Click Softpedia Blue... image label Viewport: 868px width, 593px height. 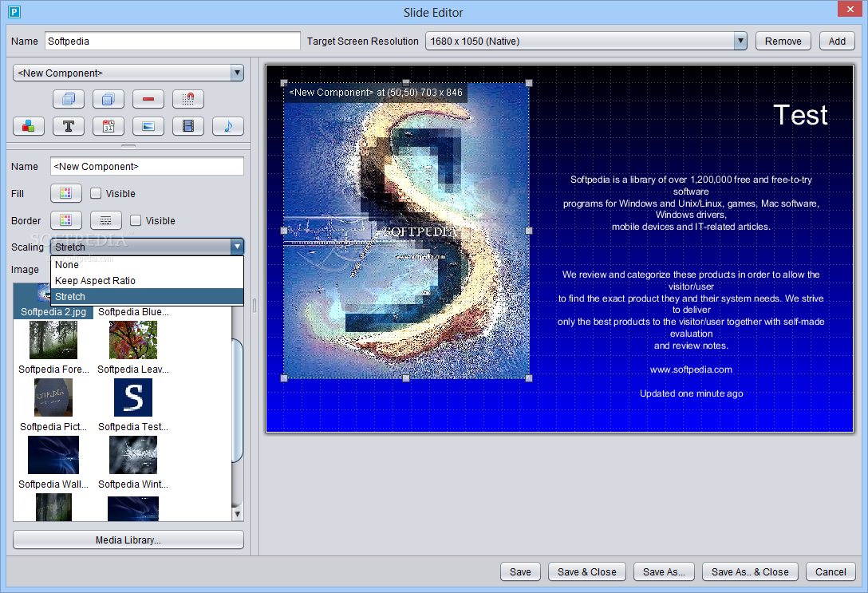tap(133, 312)
